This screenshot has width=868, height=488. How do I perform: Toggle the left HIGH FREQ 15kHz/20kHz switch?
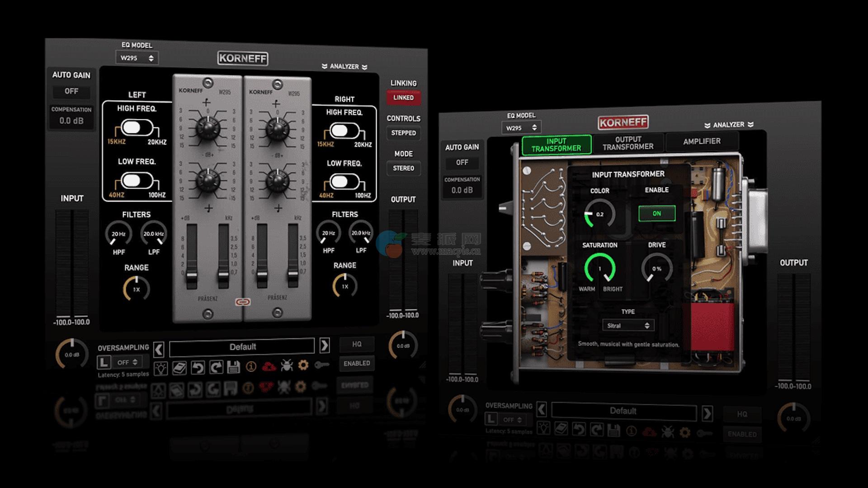(x=137, y=128)
